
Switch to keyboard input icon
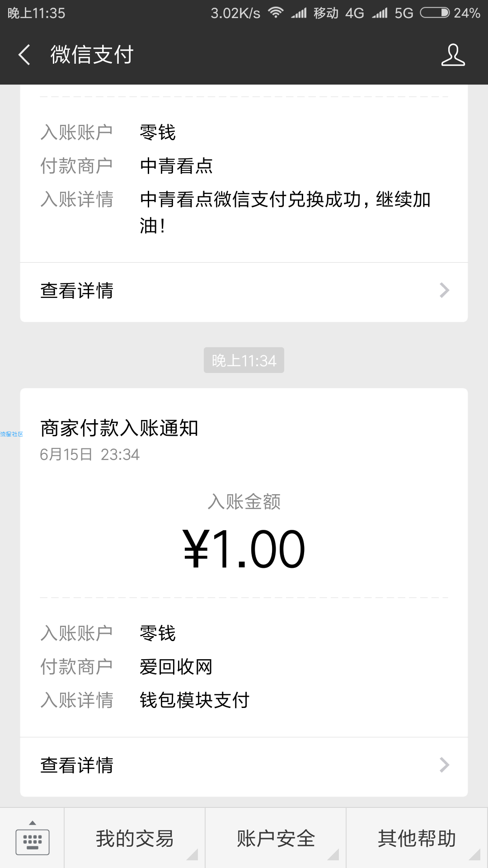click(x=33, y=838)
